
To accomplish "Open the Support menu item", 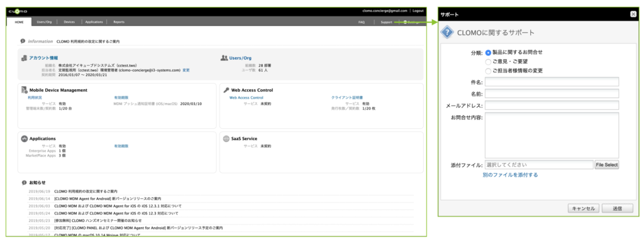I will [386, 22].
